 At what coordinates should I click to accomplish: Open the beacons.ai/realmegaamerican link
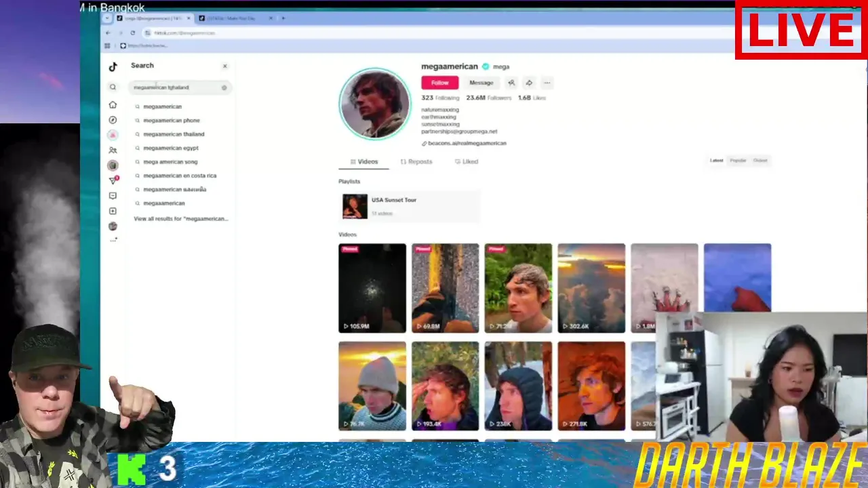tap(464, 143)
